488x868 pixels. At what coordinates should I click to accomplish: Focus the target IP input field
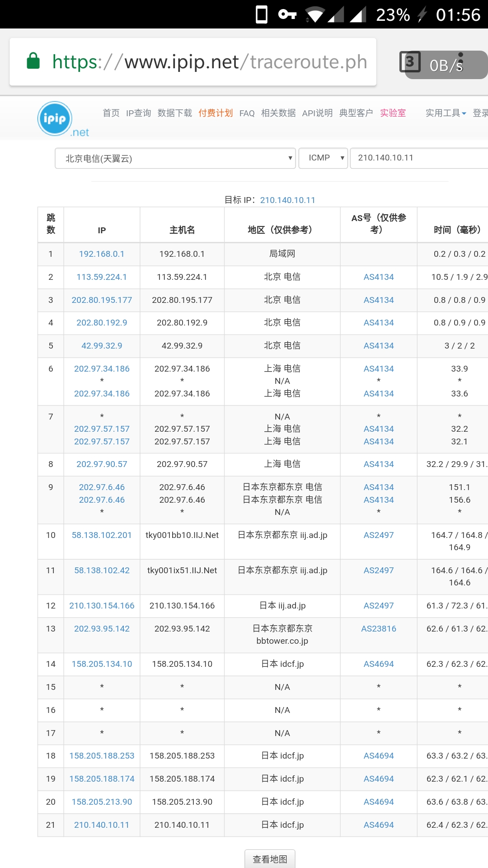418,158
